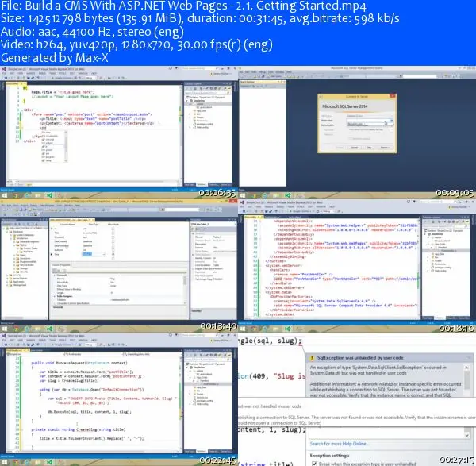Viewport: 476px width, 466px height.
Task: Click the Column Properties pane vertical scrollbar
Action: click(185, 289)
